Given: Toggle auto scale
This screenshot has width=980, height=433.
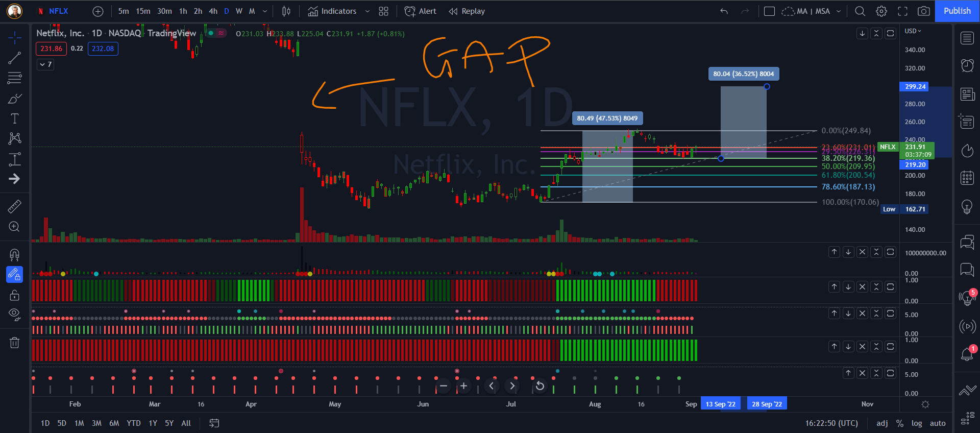Looking at the screenshot, I should (x=938, y=423).
